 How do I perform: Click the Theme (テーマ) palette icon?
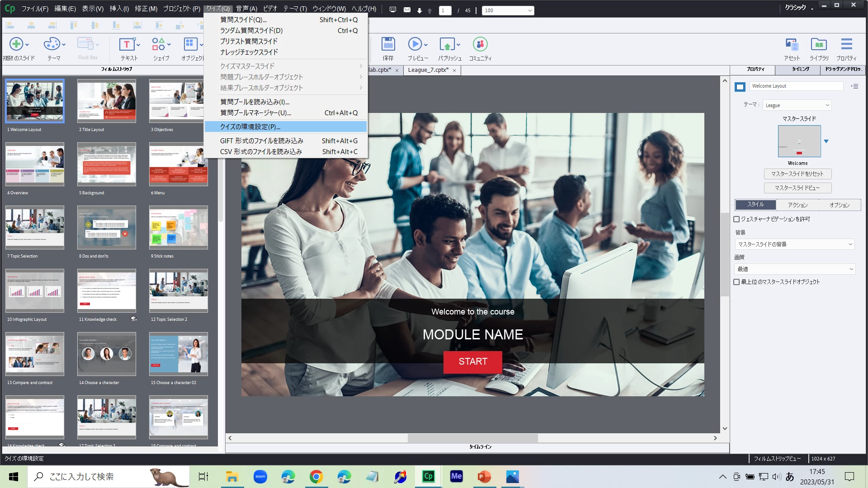tap(52, 45)
